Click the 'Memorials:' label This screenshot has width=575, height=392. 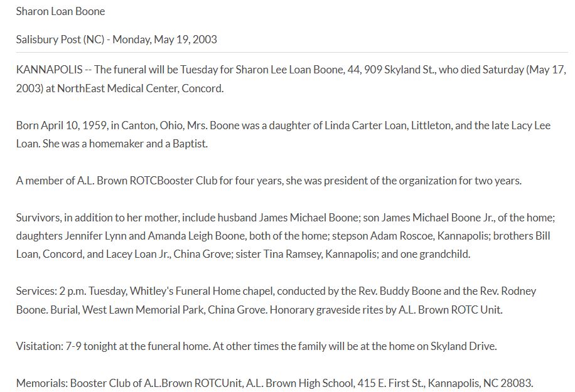(42, 383)
